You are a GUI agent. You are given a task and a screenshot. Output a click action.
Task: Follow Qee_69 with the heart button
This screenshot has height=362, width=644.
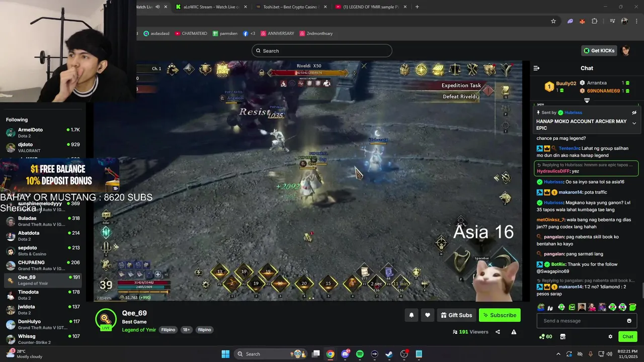tap(428, 315)
